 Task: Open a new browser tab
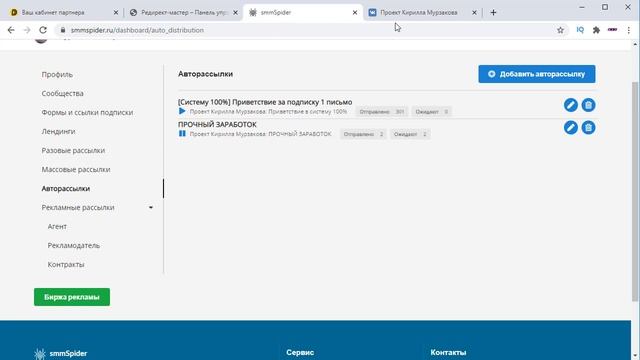(x=493, y=13)
